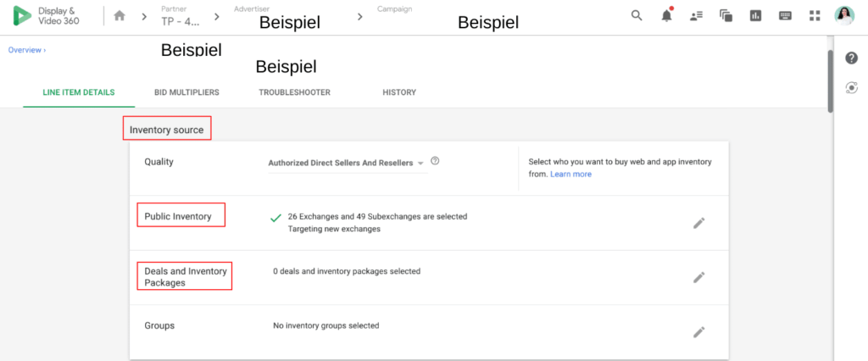The height and width of the screenshot is (361, 868).
Task: Open the bar chart reports icon
Action: pos(755,15)
